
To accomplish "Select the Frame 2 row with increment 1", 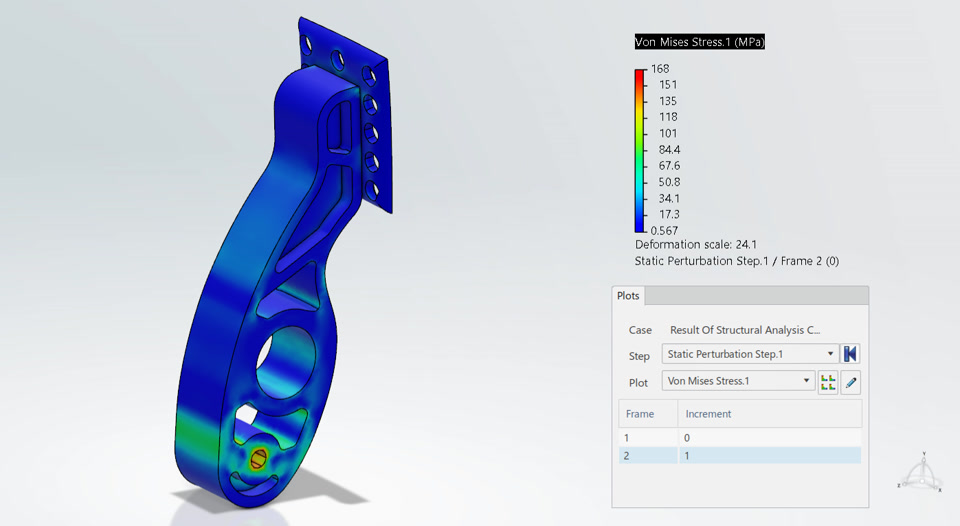I will [740, 456].
